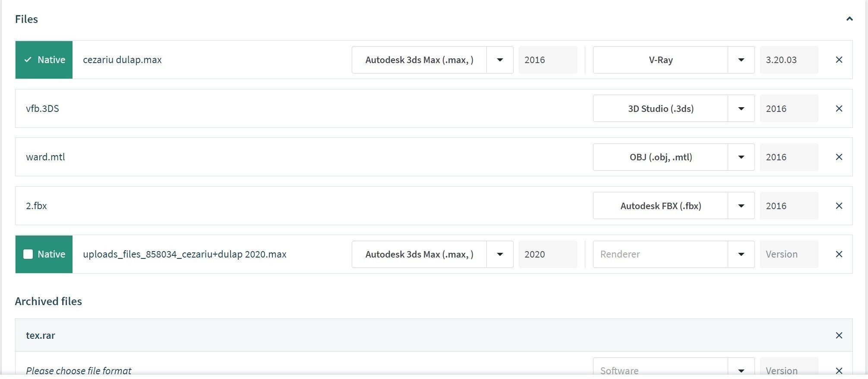Open the Autodesk FBX (.fbx) dropdown

(x=741, y=206)
